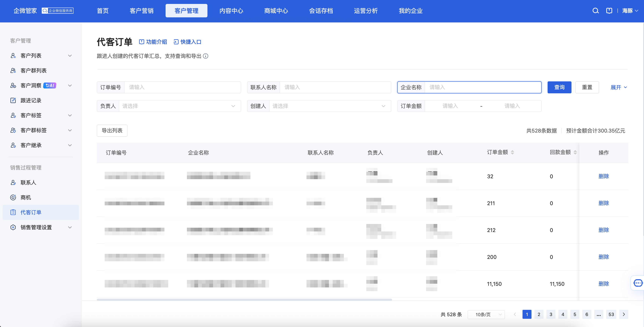Click the 查询 search button
The image size is (644, 327).
(559, 87)
